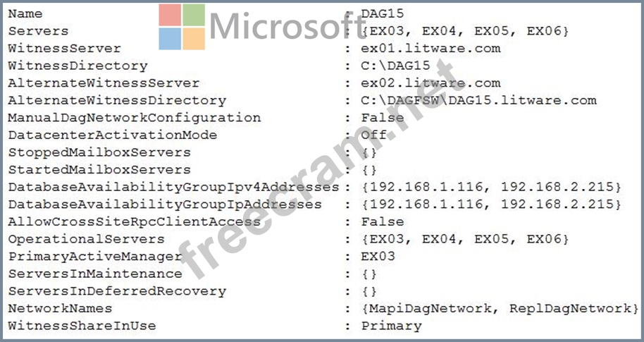Select ex01.litware.com witness server value
This screenshot has width=644, height=342.
(431, 48)
